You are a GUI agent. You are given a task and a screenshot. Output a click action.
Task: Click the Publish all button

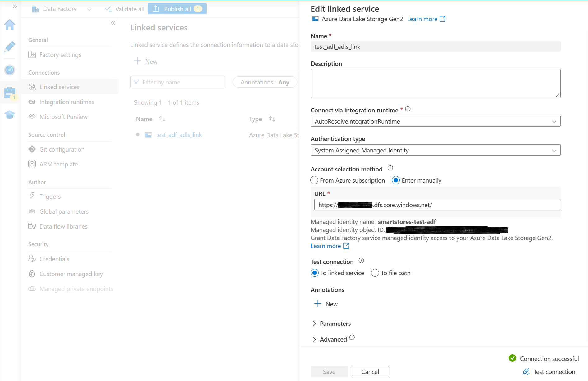[177, 9]
